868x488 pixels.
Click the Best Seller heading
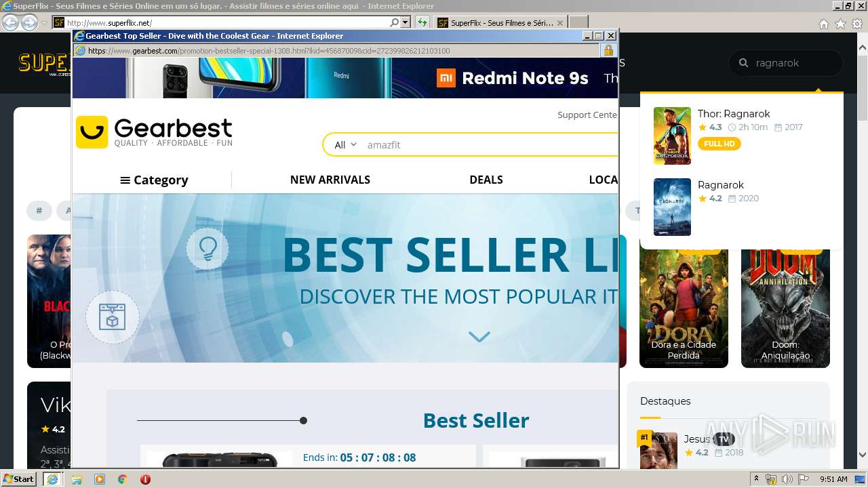point(476,420)
